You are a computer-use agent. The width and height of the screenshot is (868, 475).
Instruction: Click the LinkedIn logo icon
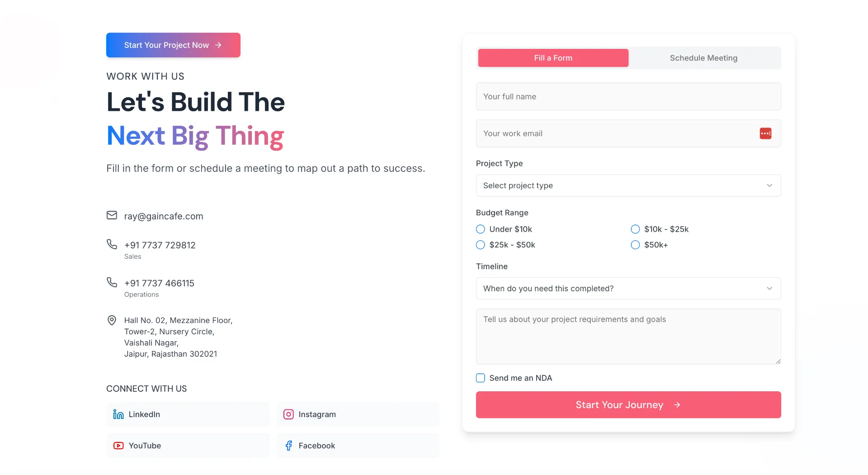tap(118, 414)
